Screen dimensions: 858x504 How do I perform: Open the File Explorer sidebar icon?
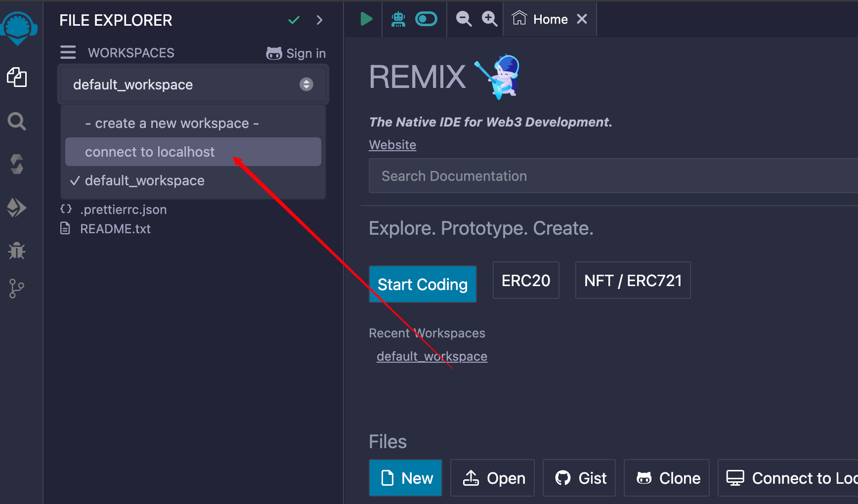(x=17, y=77)
